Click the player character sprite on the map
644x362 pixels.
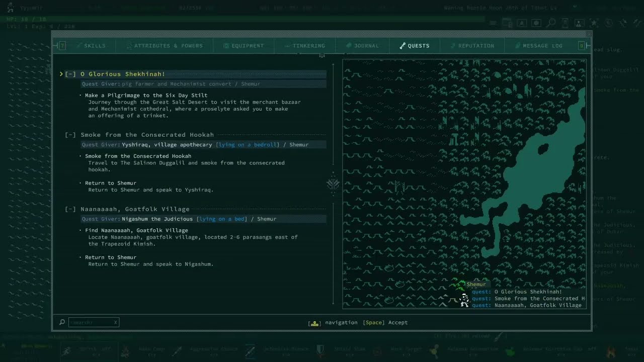pyautogui.click(x=464, y=301)
